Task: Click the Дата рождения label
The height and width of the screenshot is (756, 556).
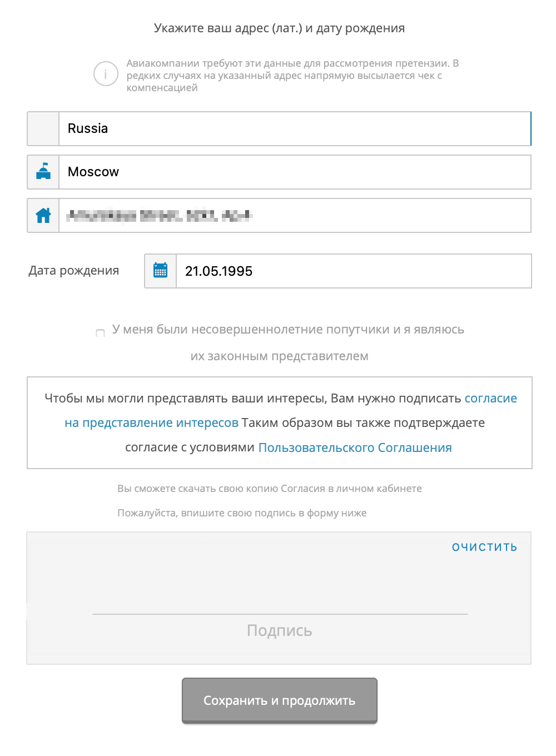Action: coord(74,271)
